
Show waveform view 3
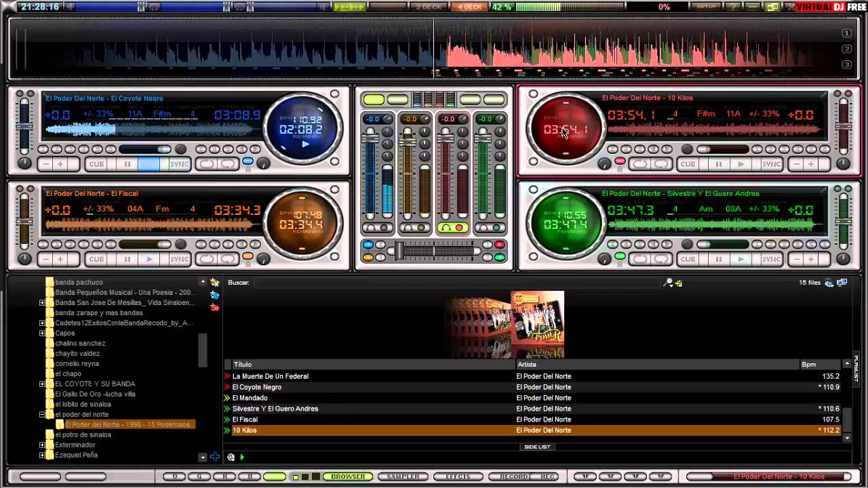846,64
